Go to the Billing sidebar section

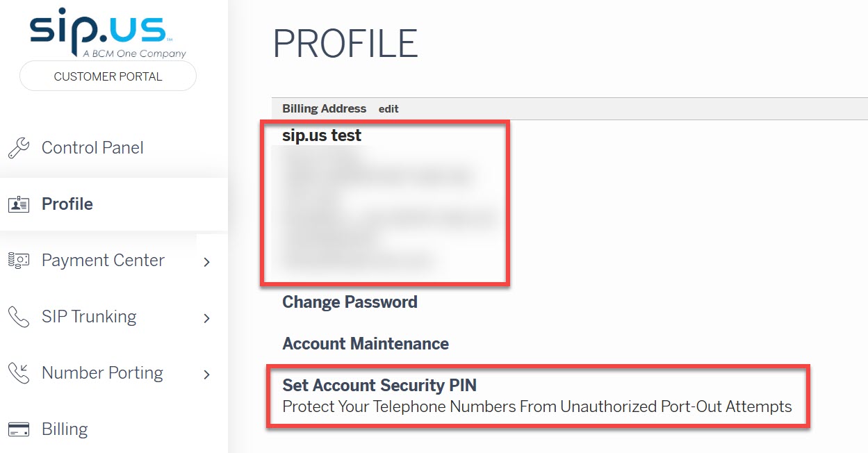coord(65,429)
